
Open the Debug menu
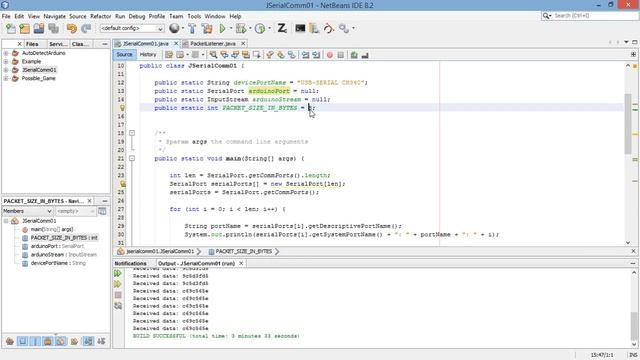[x=137, y=16]
